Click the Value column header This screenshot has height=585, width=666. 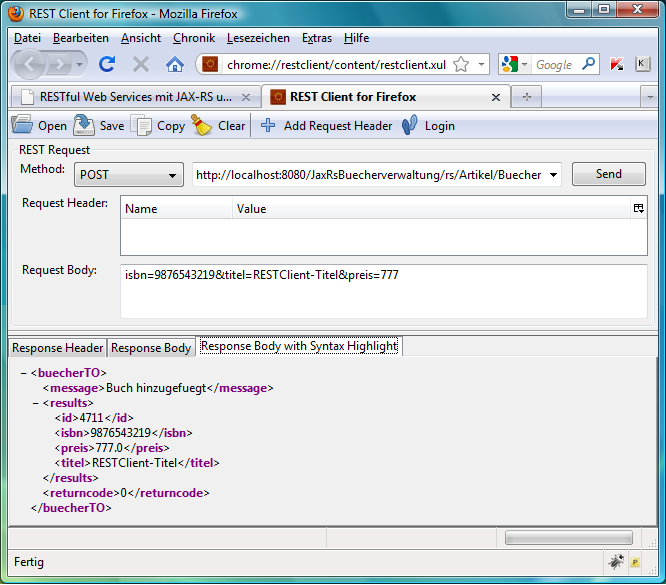pyautogui.click(x=431, y=209)
